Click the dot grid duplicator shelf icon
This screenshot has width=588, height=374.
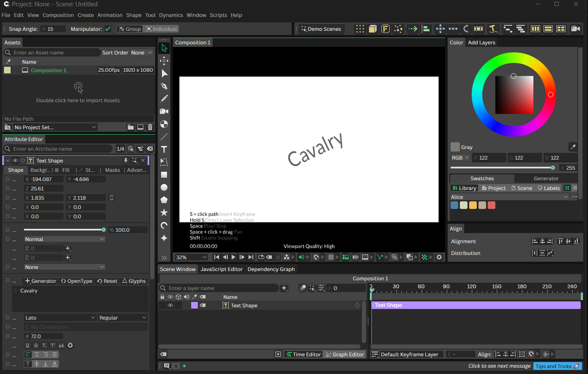coord(360,29)
